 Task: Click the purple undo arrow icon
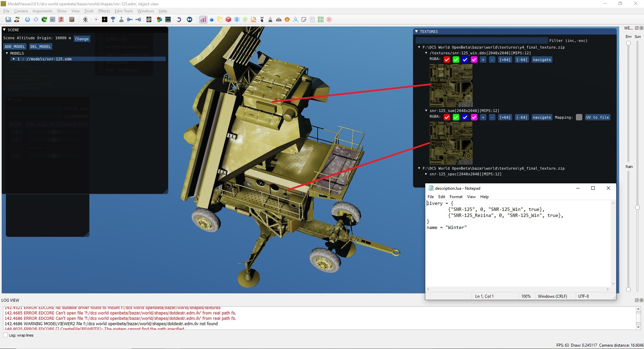[179, 19]
